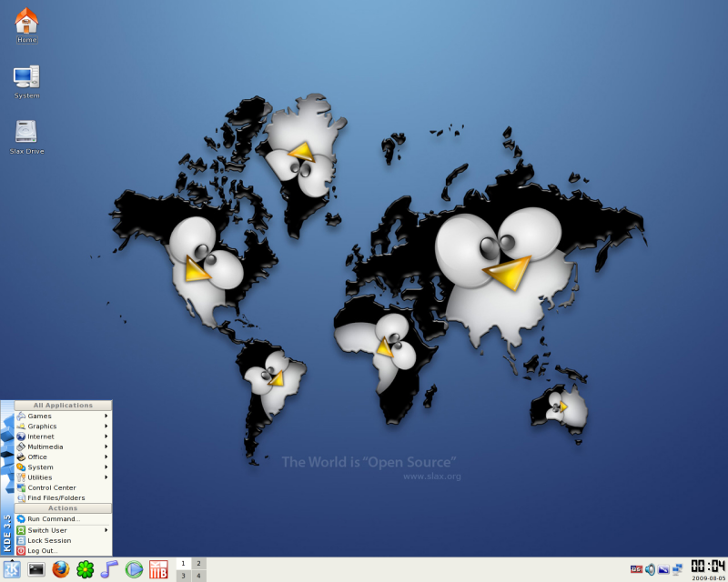The height and width of the screenshot is (582, 728).
Task: Launch Firefox from the panel
Action: [60, 569]
